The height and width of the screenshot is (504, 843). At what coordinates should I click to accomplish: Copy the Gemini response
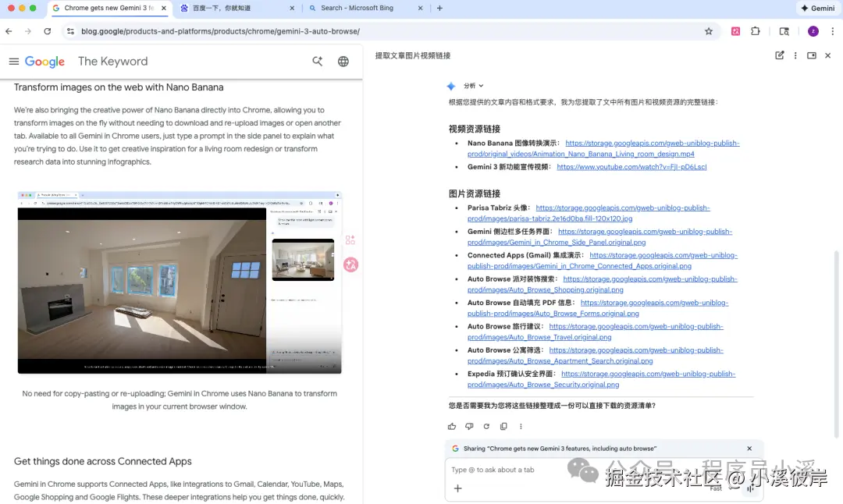503,426
